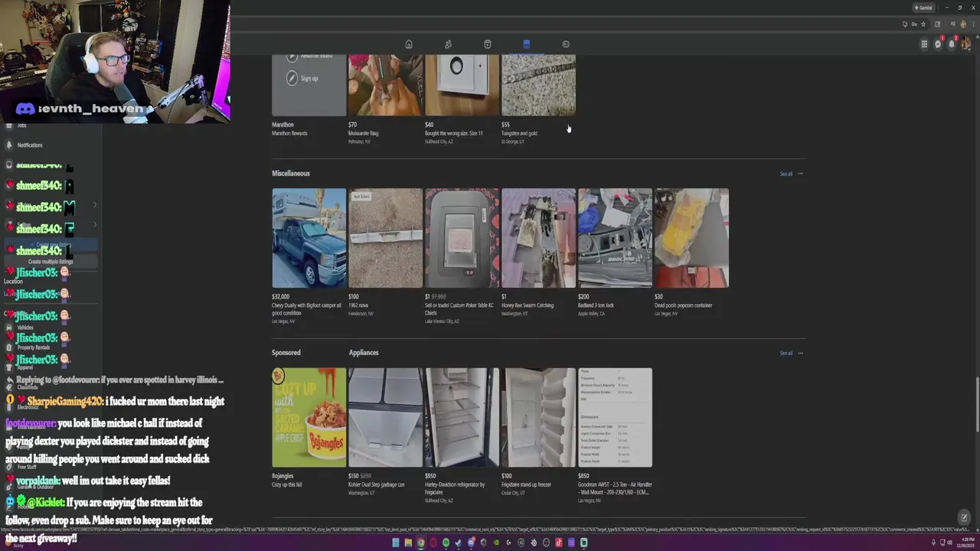
Task: Open the Harley-Davidson refrigerator photo
Action: [462, 418]
